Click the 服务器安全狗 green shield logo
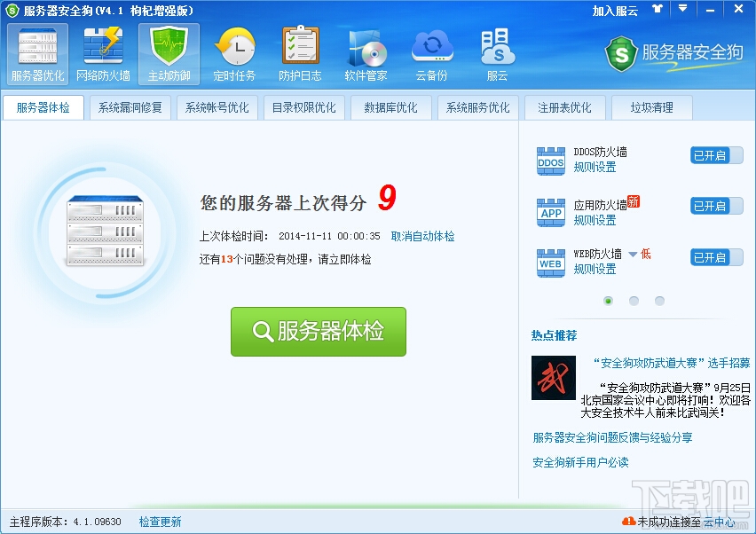Image resolution: width=756 pixels, height=534 pixels. (x=621, y=53)
